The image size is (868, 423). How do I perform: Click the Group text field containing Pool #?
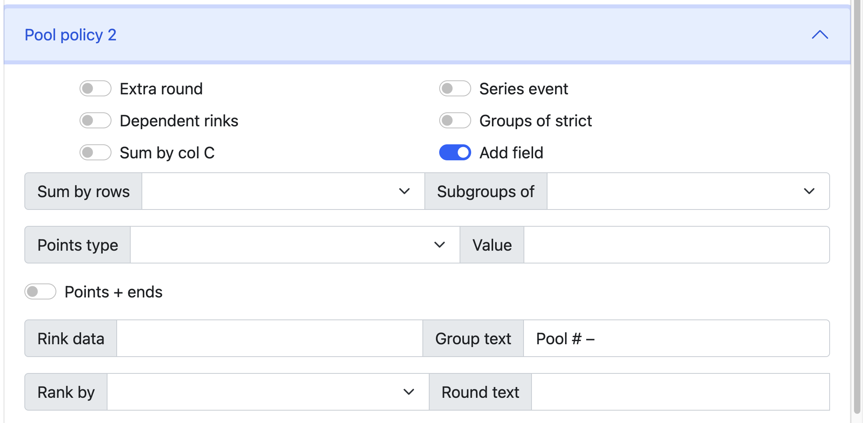coord(676,338)
